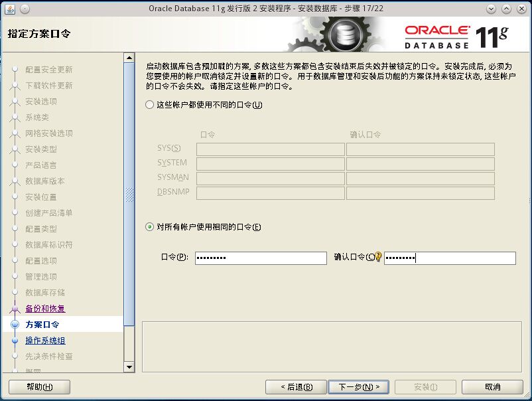Click the 管理选项 step
Screen dimensions: 532x401
coord(41,277)
